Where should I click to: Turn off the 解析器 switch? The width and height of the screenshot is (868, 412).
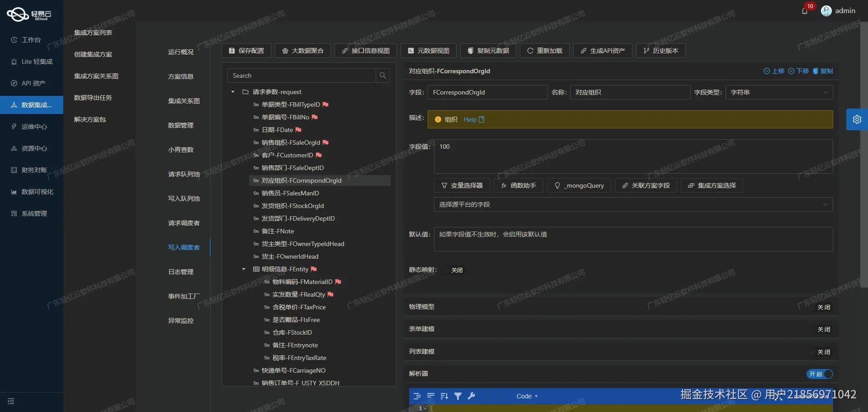point(820,374)
